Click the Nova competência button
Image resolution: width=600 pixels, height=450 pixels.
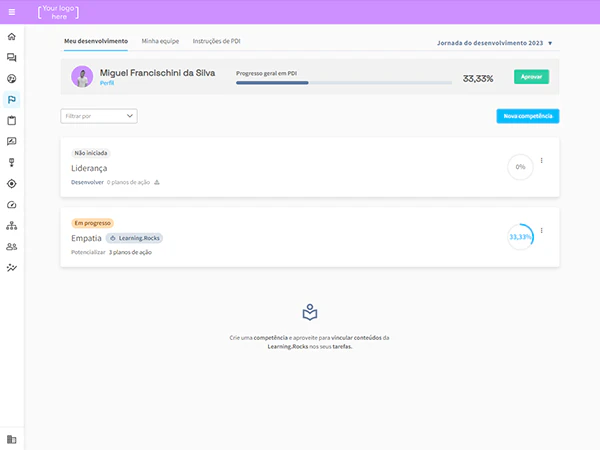point(527,116)
